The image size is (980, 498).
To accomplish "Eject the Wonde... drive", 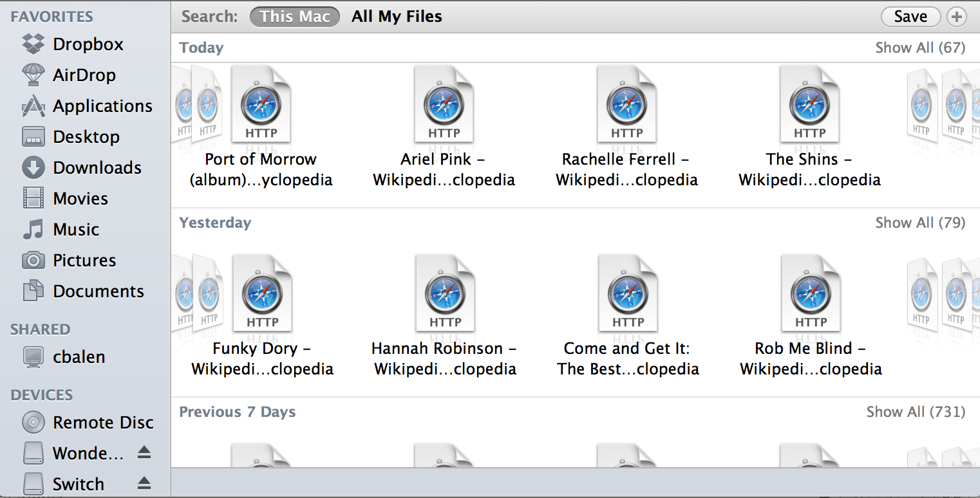I will pos(144,453).
